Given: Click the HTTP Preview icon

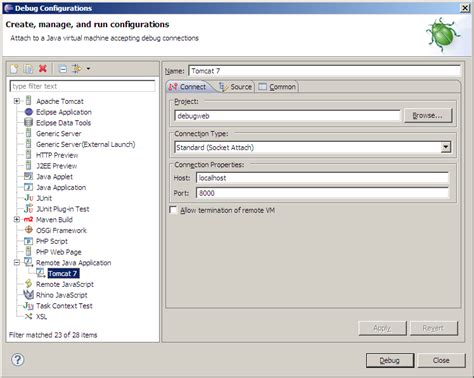Looking at the screenshot, I should (29, 155).
